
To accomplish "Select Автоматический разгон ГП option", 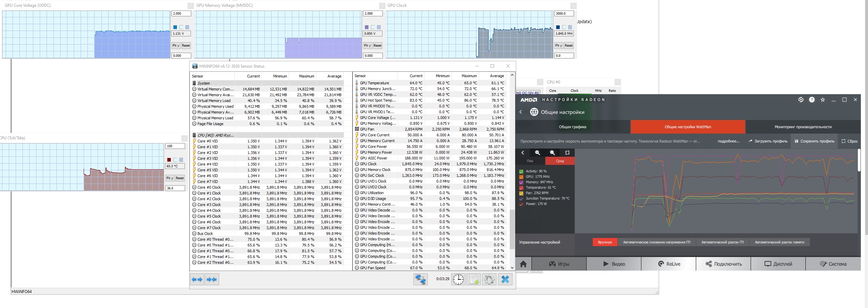I will coord(722,242).
